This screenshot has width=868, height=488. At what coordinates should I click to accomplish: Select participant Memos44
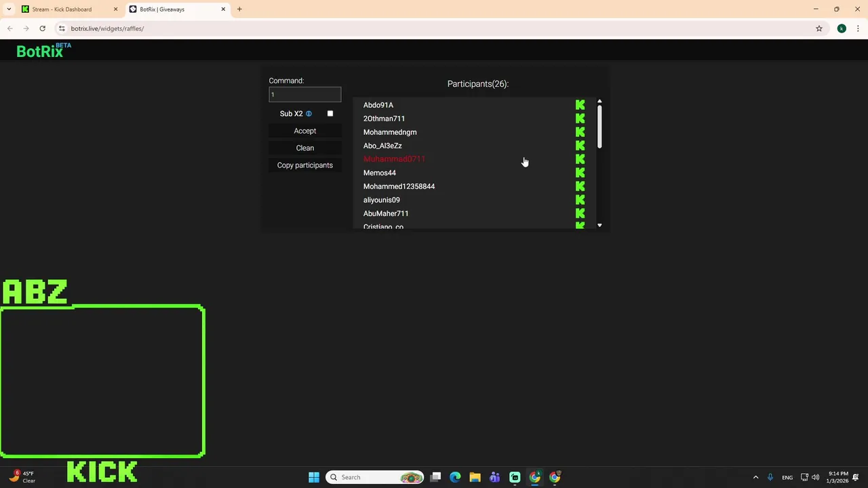point(380,173)
